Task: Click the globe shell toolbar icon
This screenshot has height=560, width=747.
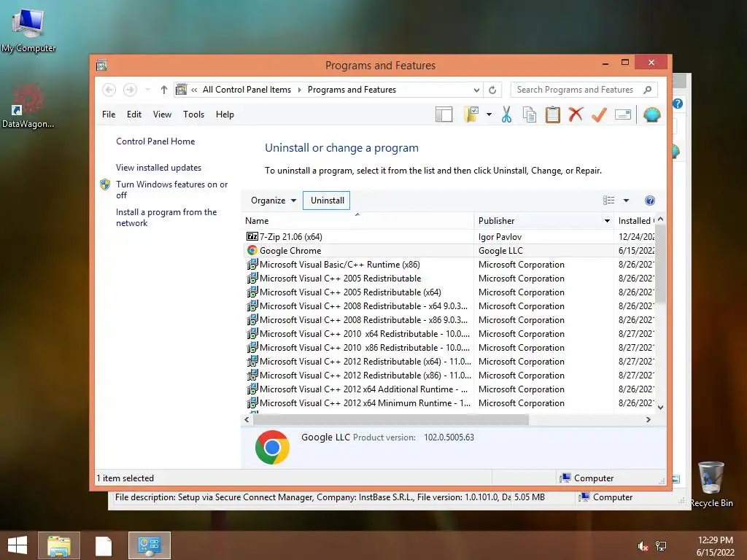Action: [x=651, y=114]
